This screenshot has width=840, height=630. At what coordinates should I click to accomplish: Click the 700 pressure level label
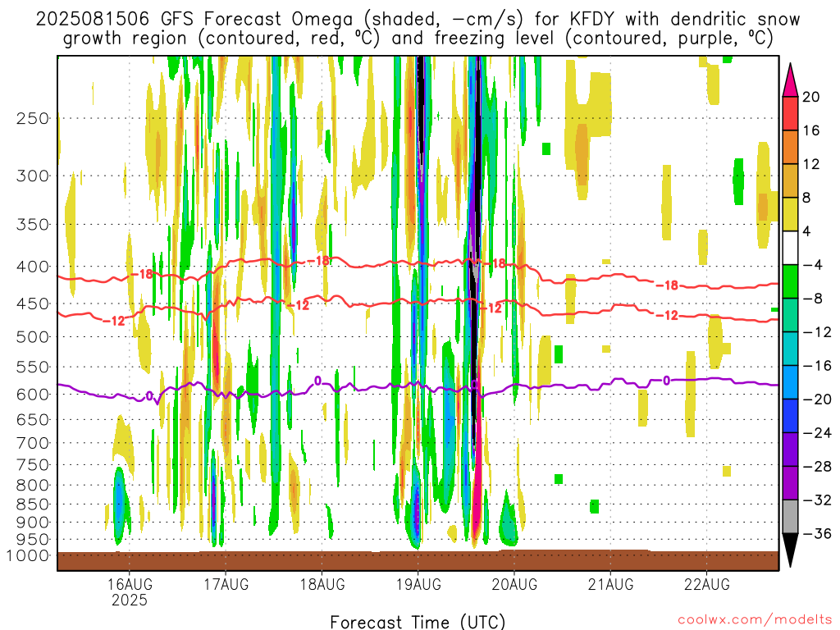coord(33,443)
